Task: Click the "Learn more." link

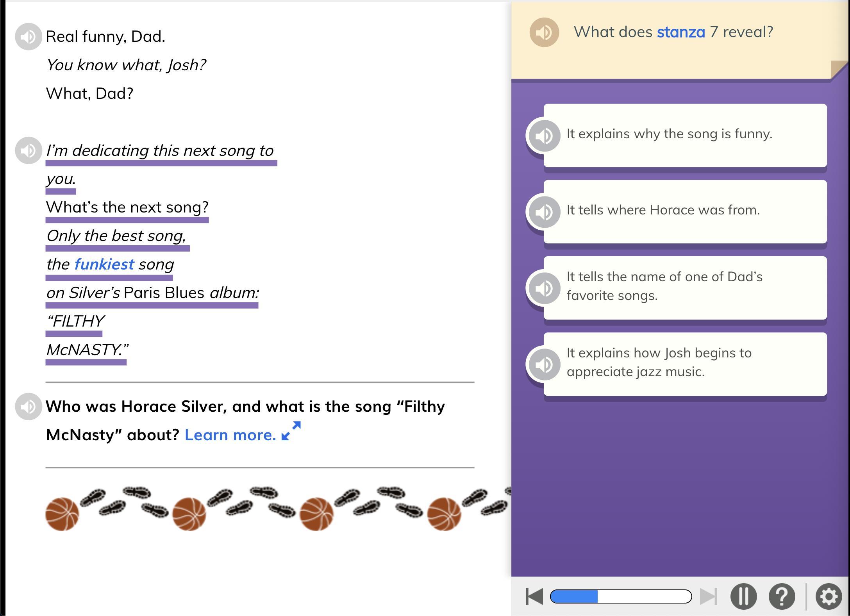Action: tap(230, 435)
